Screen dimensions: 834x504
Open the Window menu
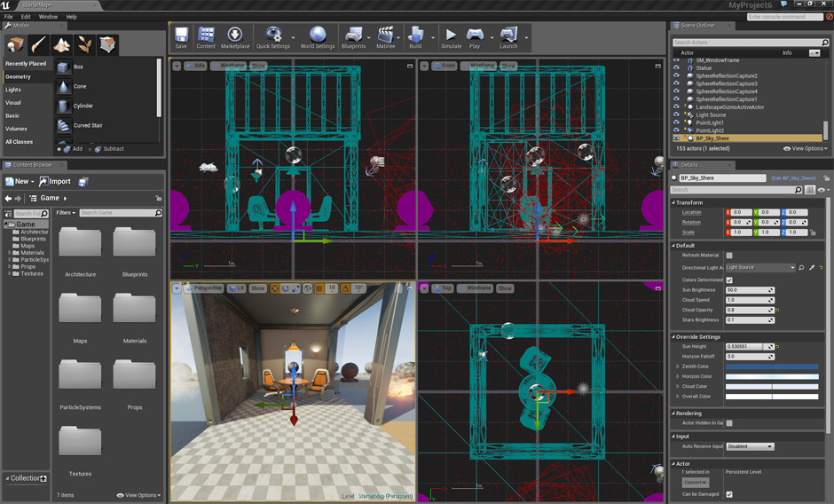coord(48,16)
